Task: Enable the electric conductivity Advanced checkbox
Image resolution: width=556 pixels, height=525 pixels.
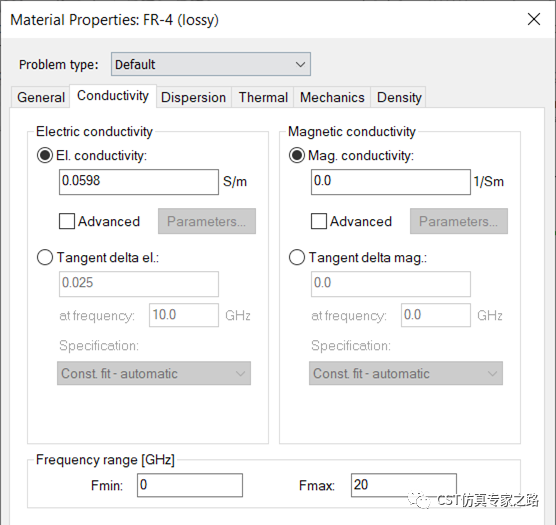Action: click(67, 221)
